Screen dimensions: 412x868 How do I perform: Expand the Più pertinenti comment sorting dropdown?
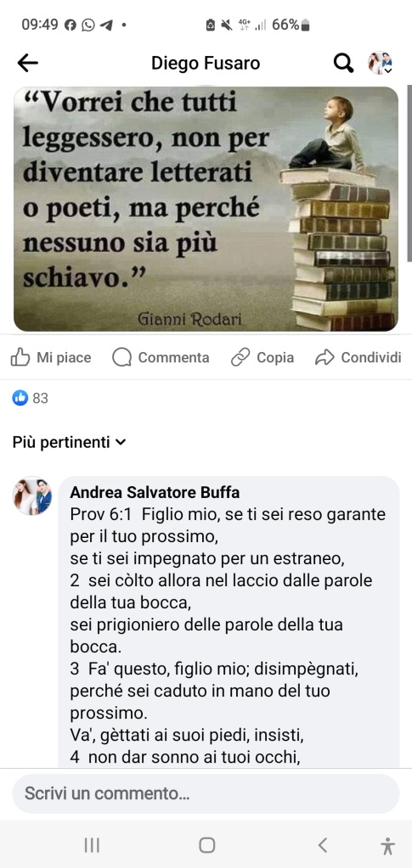70,442
